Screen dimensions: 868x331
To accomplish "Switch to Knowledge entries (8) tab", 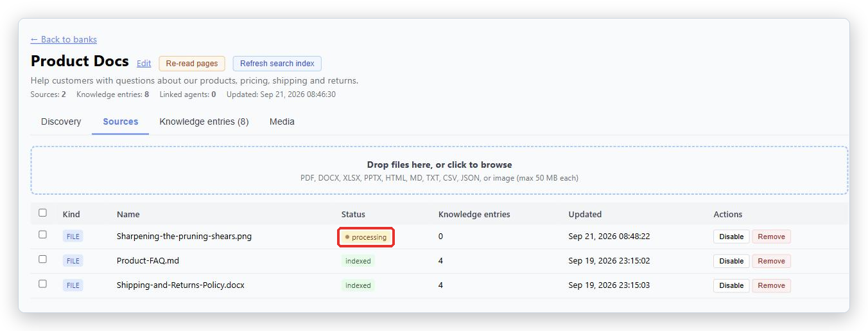I will (x=204, y=121).
